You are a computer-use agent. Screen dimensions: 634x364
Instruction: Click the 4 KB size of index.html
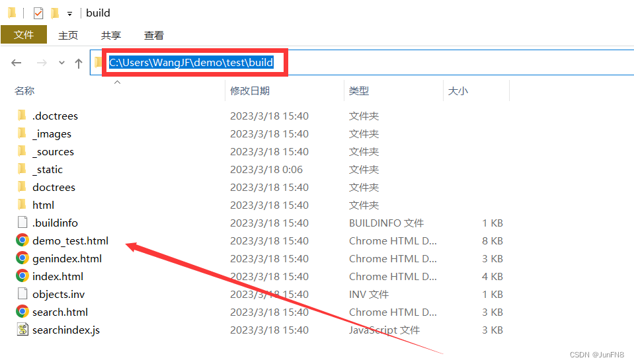coord(492,276)
